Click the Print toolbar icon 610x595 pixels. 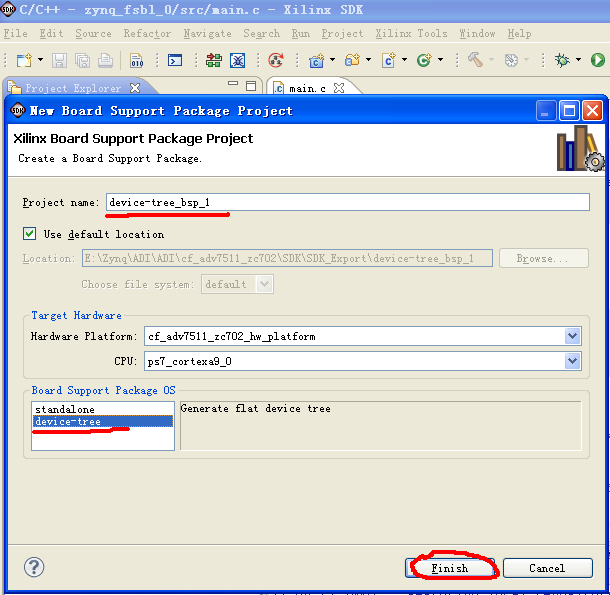[x=105, y=60]
